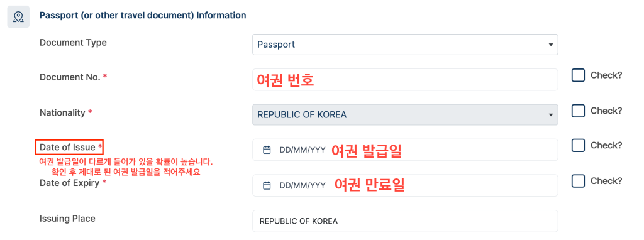644x240 pixels.
Task: Click the Document No. input field
Action: [x=405, y=80]
